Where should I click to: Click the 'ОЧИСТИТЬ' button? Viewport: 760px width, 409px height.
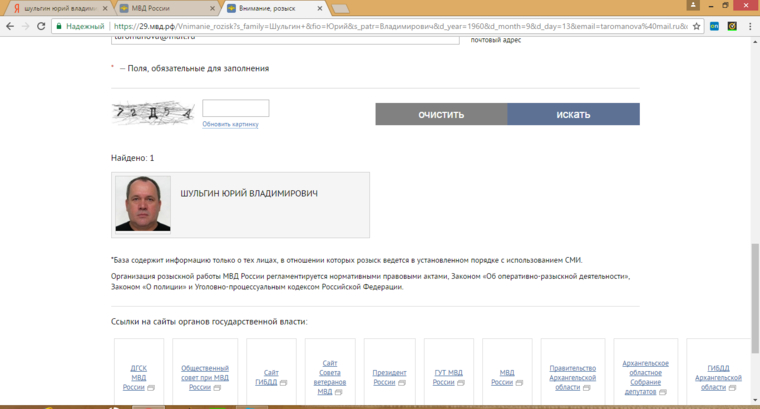pos(441,114)
